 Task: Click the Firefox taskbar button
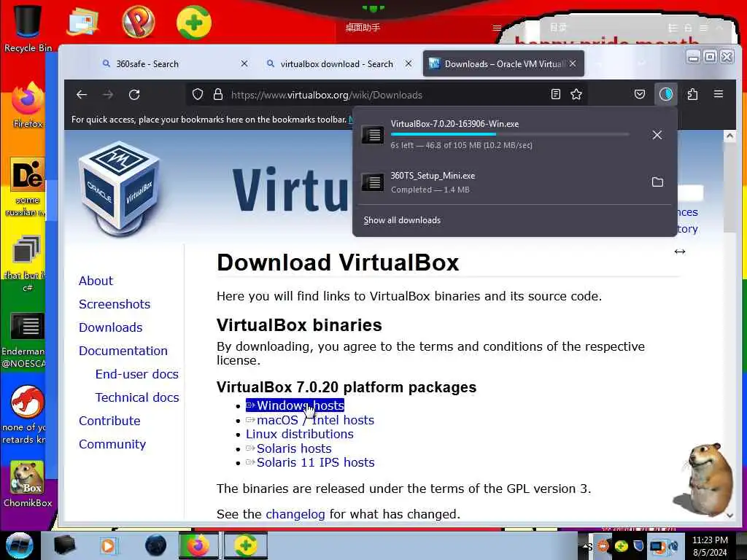[198, 545]
